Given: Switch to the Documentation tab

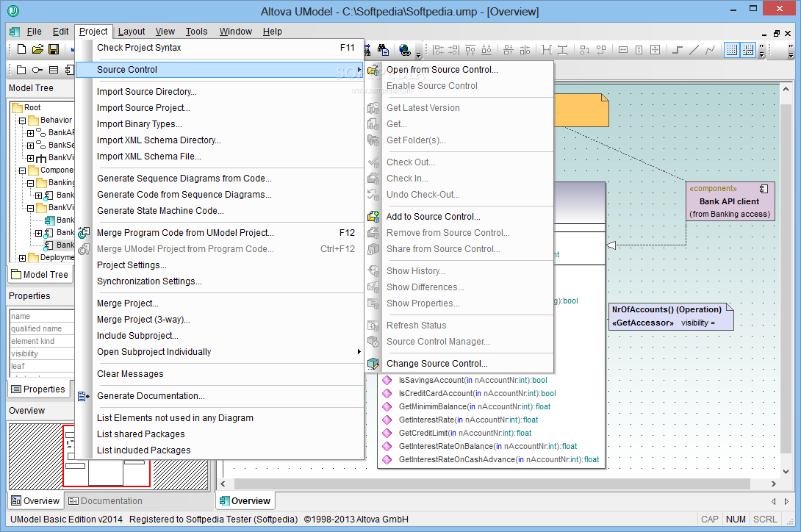Looking at the screenshot, I should pyautogui.click(x=105, y=501).
